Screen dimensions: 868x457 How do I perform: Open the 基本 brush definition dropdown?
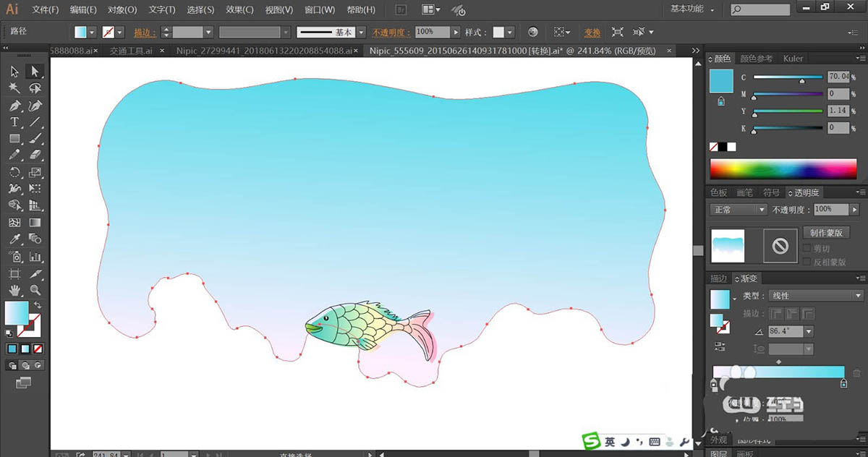coord(360,33)
